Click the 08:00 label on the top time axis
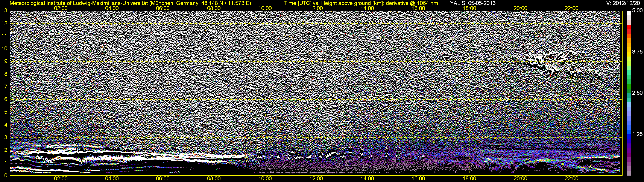The width and height of the screenshot is (644, 182). click(x=214, y=8)
